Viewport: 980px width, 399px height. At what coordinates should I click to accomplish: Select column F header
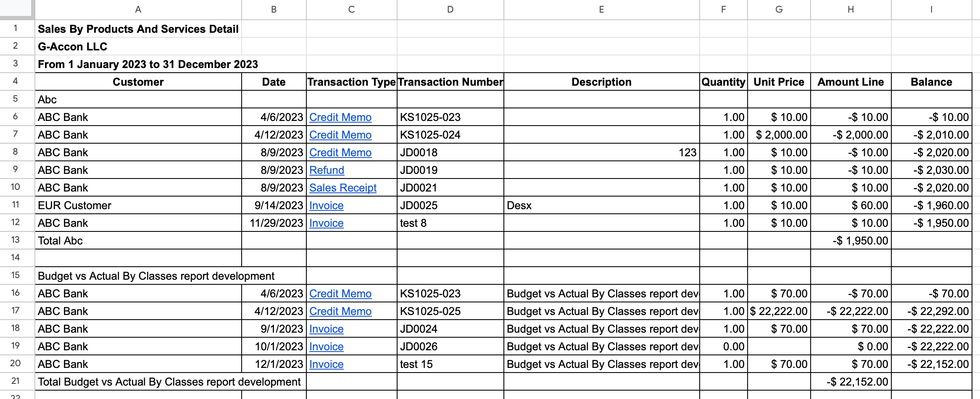[x=724, y=9]
